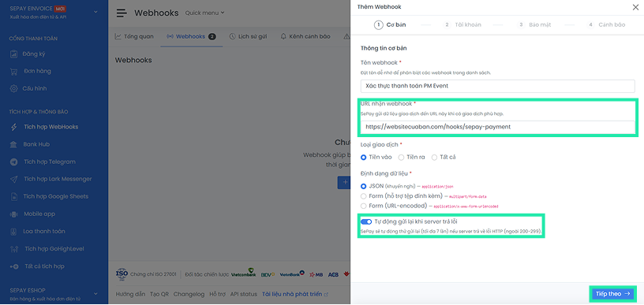Open the Tạo QR footer link
Image resolution: width=644 pixels, height=305 pixels.
pyautogui.click(x=159, y=294)
